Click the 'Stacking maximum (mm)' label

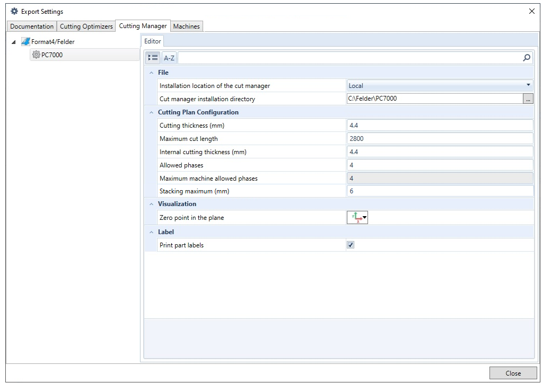click(194, 191)
